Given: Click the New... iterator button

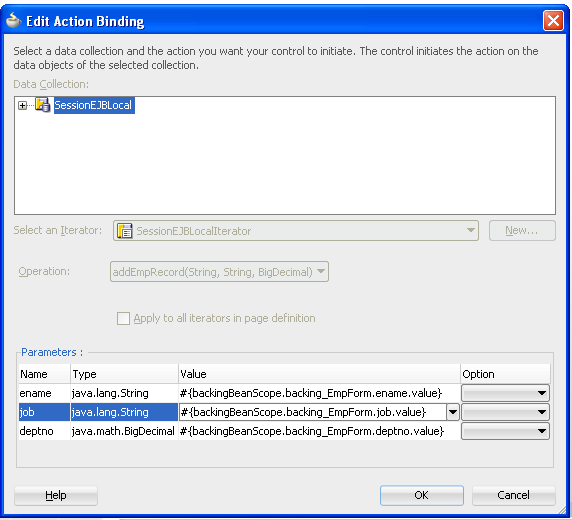Looking at the screenshot, I should [522, 231].
